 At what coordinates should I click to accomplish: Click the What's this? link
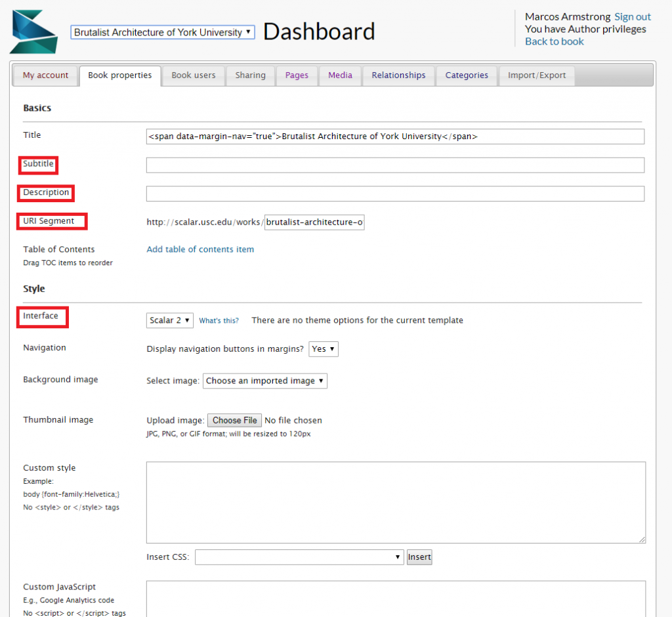tap(219, 321)
